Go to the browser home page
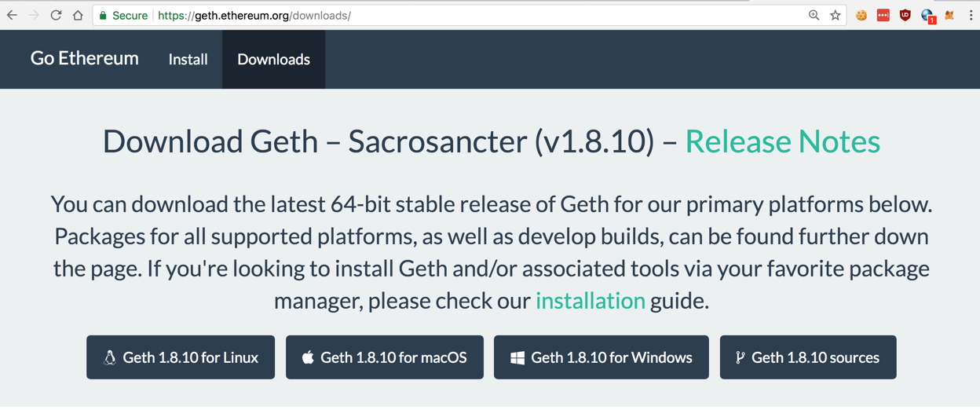Image resolution: width=980 pixels, height=410 pixels. pyautogui.click(x=78, y=15)
